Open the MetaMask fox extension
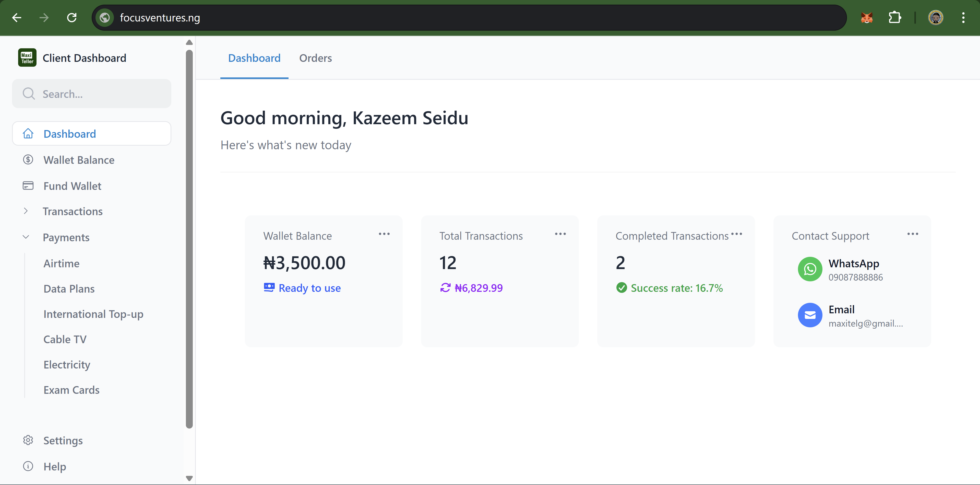 coord(866,18)
